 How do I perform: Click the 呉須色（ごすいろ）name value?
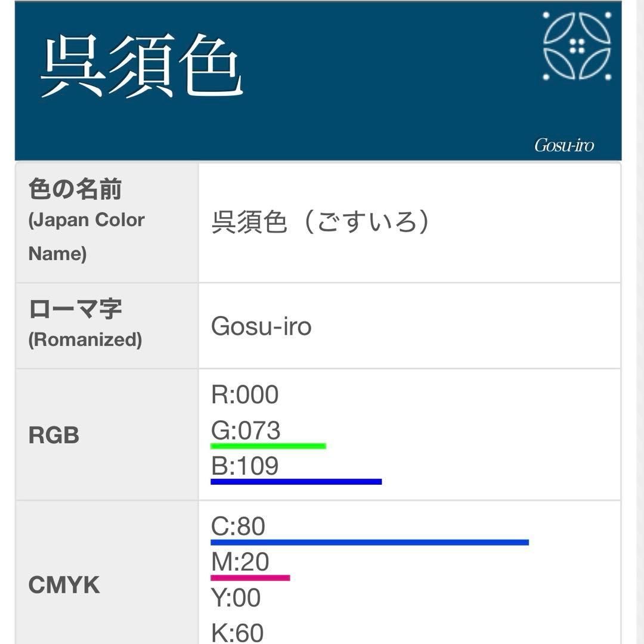click(x=320, y=222)
